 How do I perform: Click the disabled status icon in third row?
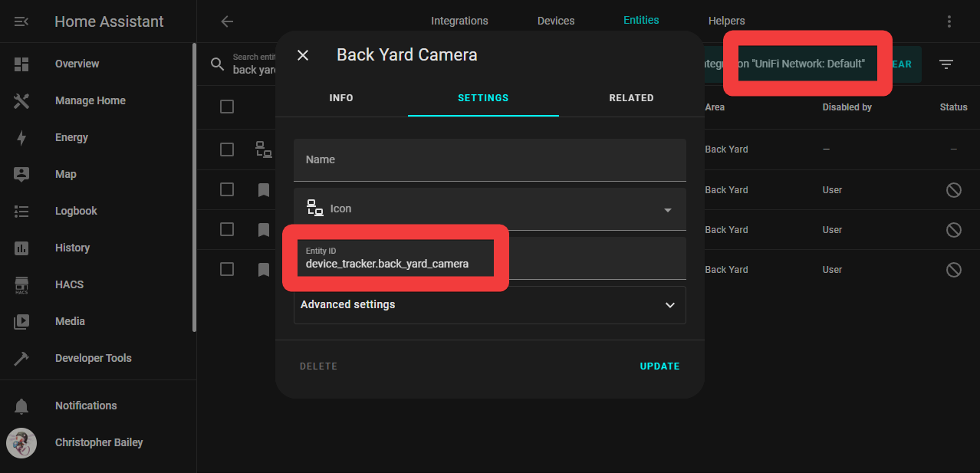click(953, 229)
